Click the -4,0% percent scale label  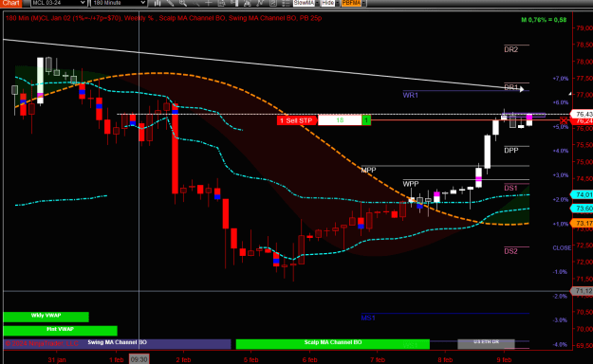[x=560, y=345]
